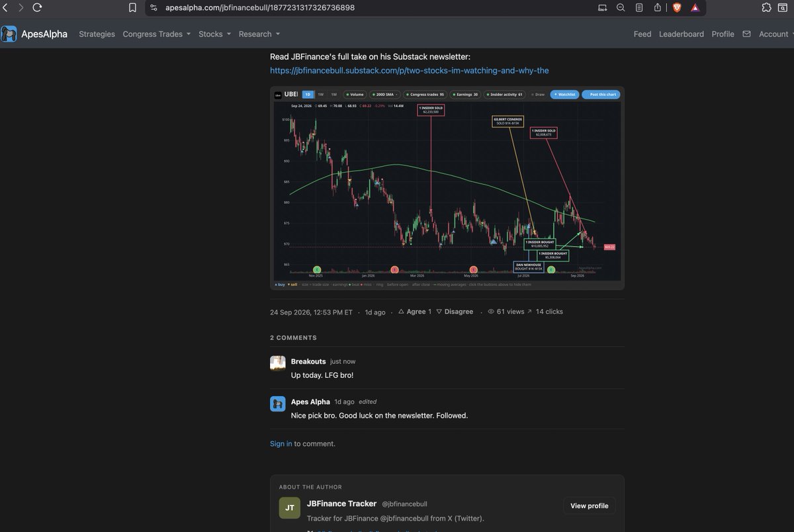Viewport: 794px width, 532px height.
Task: Click the arrow icon next to 14 clicks
Action: tap(529, 312)
